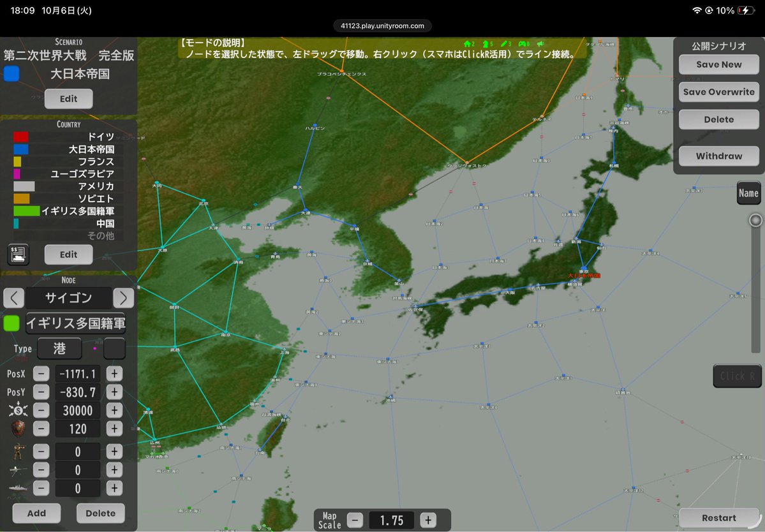Increase the PosX value
765x532 pixels.
point(114,374)
